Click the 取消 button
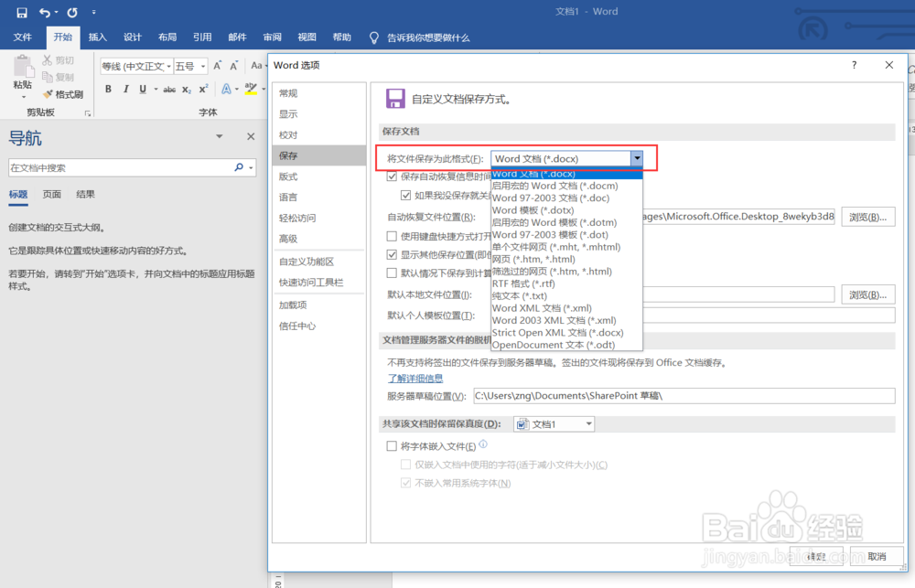Viewport: 915px width, 588px height. point(877,557)
